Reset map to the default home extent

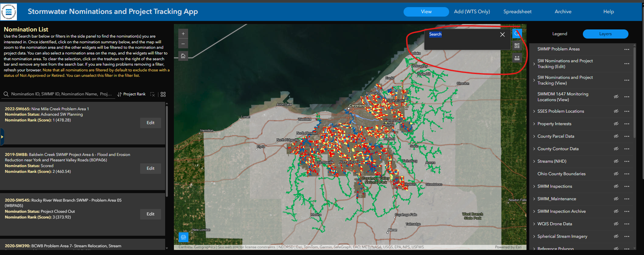click(x=183, y=56)
